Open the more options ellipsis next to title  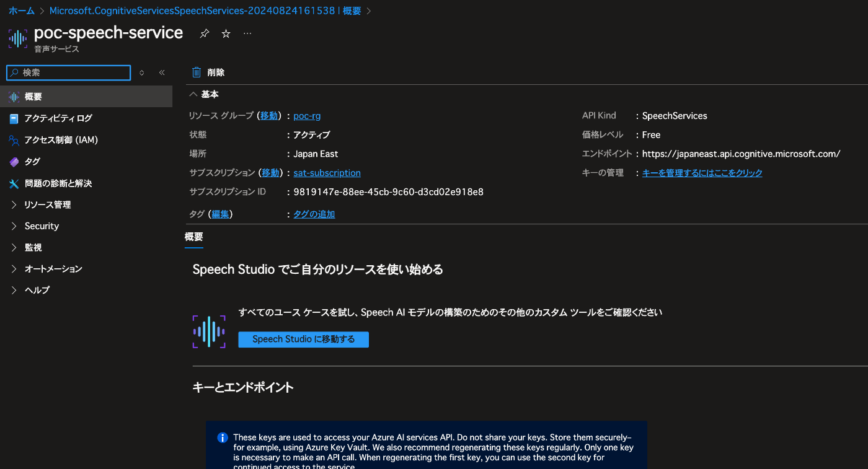(x=248, y=33)
